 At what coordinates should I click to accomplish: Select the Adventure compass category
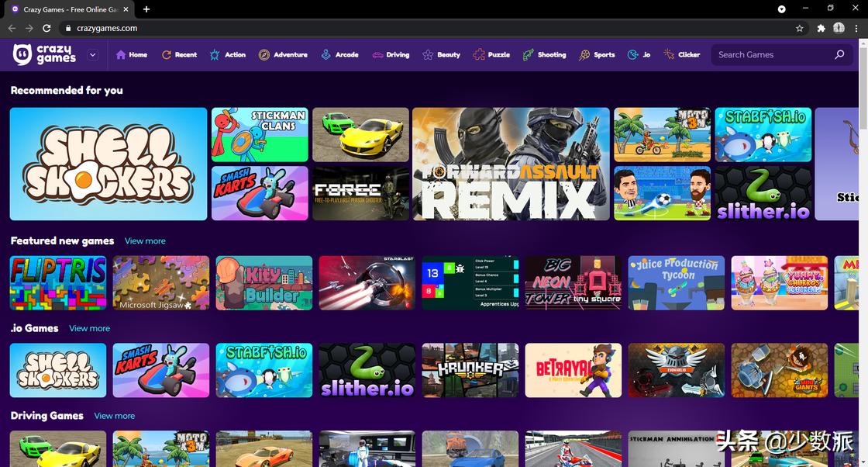283,55
